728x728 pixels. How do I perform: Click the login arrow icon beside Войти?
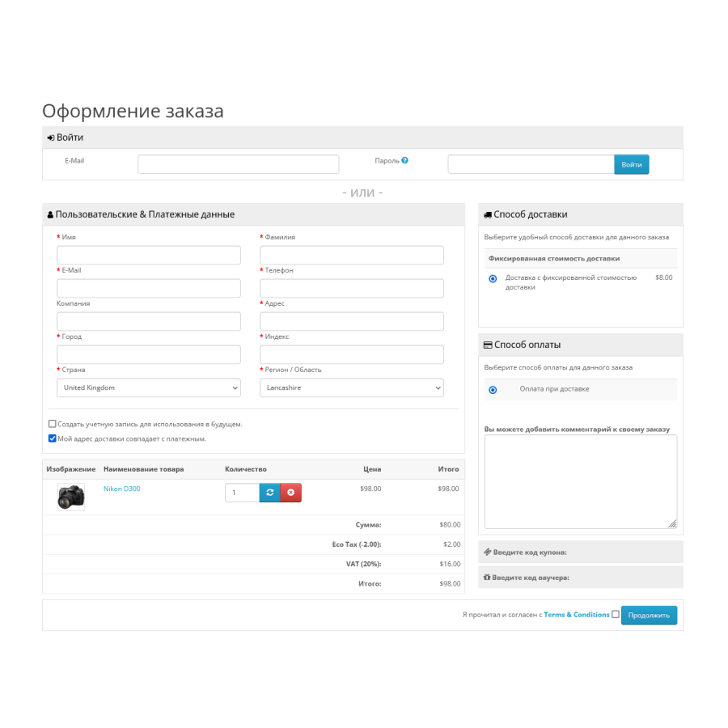51,138
